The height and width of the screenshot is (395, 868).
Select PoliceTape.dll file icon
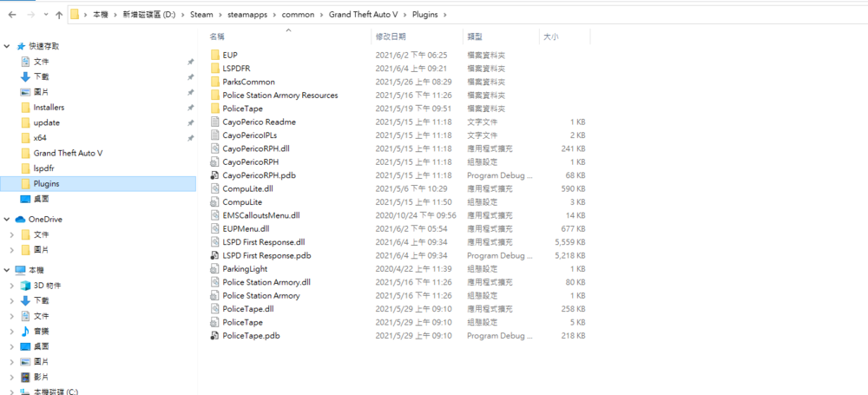point(215,308)
